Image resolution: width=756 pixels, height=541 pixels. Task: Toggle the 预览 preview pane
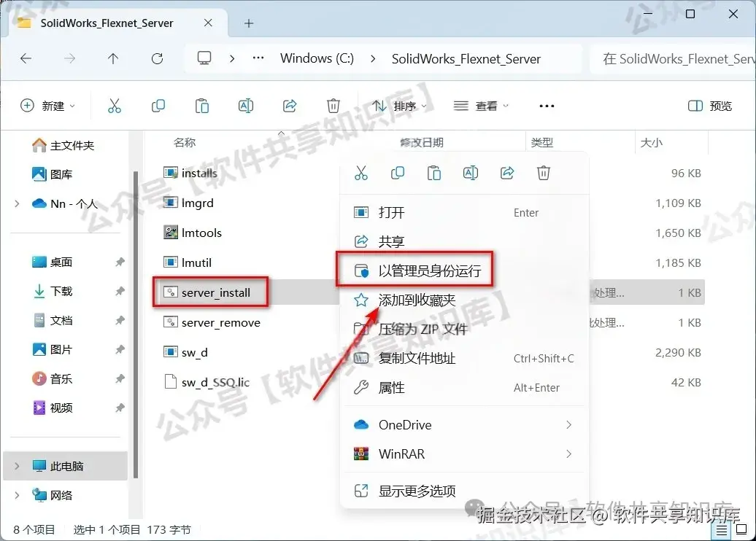(x=710, y=106)
